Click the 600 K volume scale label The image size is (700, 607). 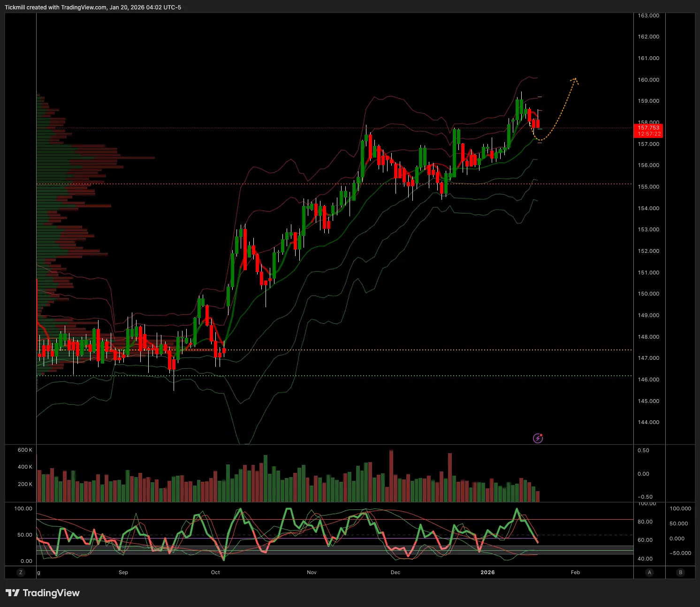coord(25,450)
